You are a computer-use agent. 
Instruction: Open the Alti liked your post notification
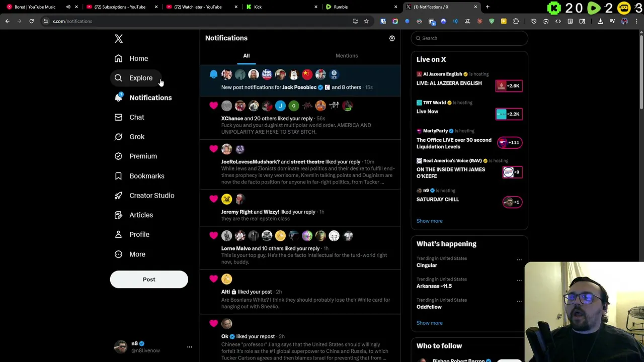point(300,292)
